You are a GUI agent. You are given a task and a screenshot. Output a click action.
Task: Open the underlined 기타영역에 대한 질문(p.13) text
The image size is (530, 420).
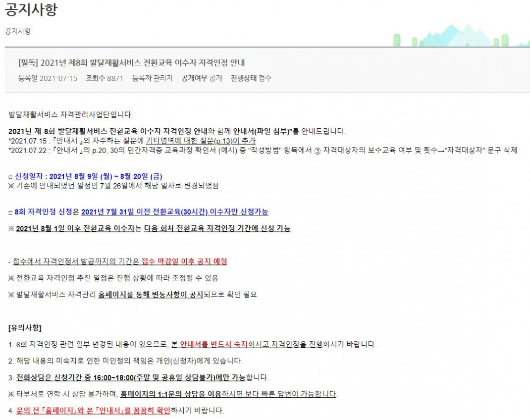pyautogui.click(x=201, y=141)
